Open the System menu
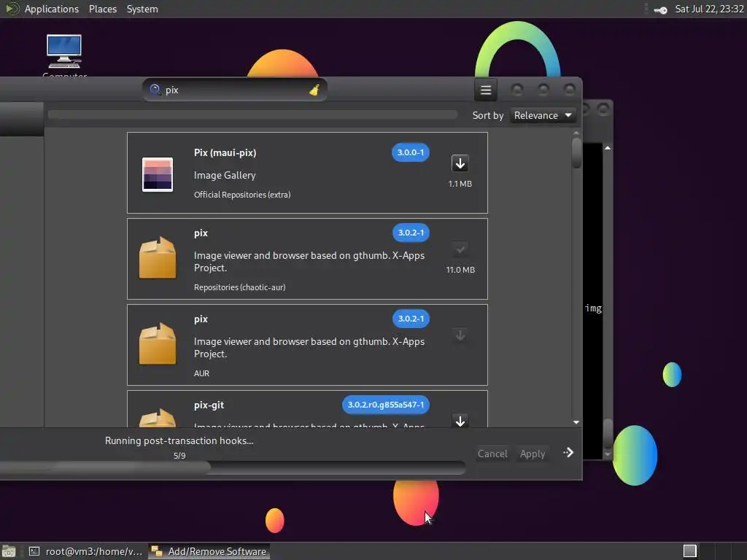Screen dimensions: 747x560 142,9
